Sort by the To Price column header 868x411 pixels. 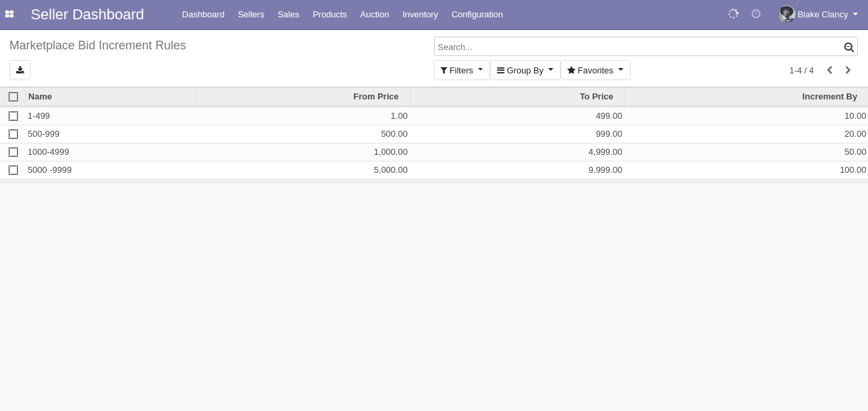[518, 97]
